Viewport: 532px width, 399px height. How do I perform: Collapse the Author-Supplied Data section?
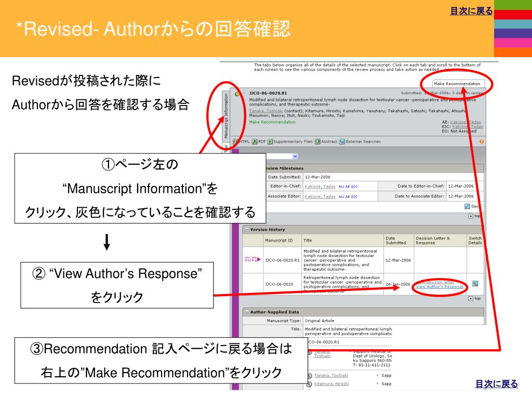(247, 312)
